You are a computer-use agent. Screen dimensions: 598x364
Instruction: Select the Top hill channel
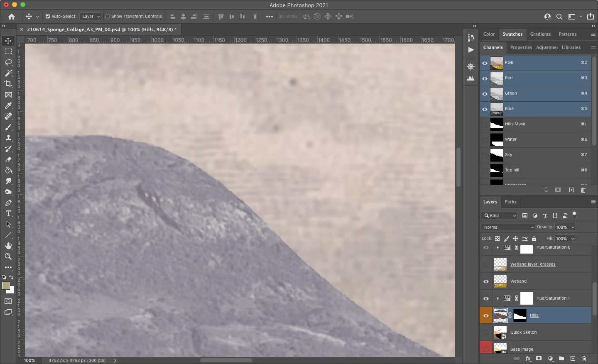click(536, 170)
